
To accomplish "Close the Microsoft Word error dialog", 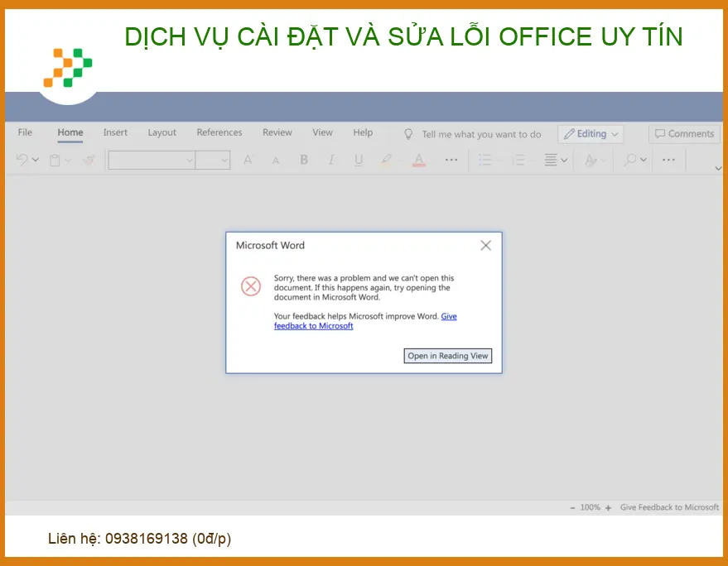I will tap(485, 246).
